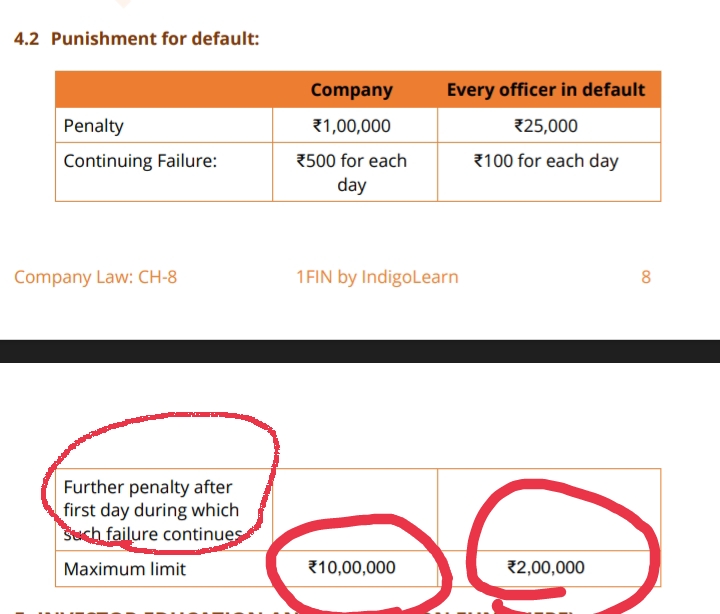This screenshot has height=614, width=720.
Task: Click the '1FIN by IndigoLearn' footer text
Action: (377, 277)
